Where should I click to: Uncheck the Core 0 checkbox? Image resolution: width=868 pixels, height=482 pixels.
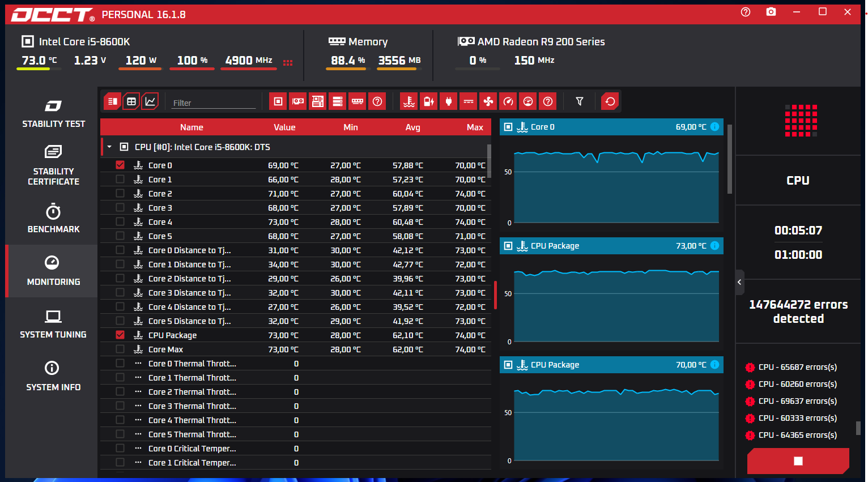click(x=120, y=165)
